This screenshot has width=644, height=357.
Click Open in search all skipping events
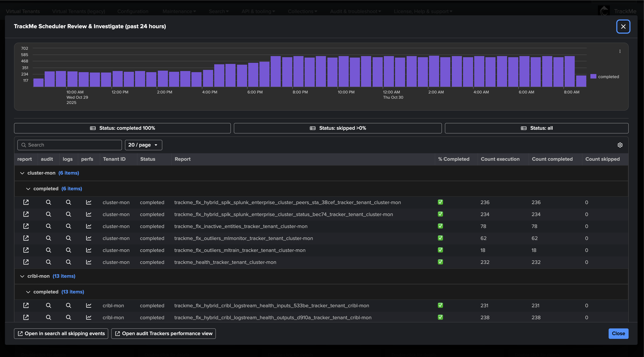[61, 333]
